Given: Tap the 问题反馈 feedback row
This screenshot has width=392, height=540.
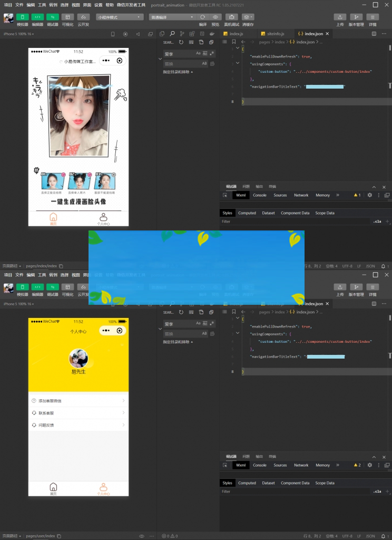Looking at the screenshot, I should point(78,425).
